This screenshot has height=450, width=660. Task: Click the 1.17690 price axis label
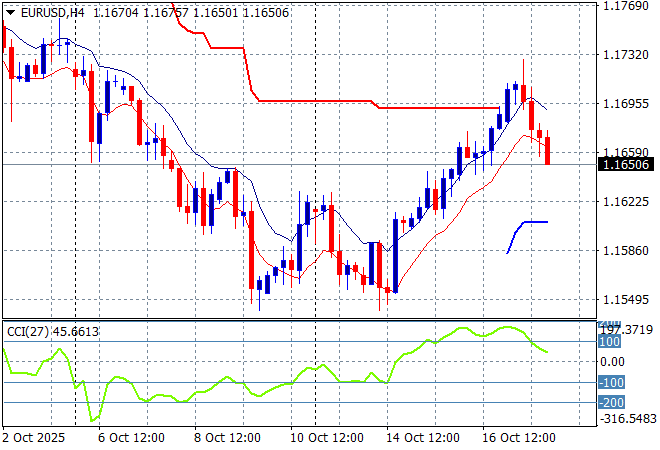626,6
